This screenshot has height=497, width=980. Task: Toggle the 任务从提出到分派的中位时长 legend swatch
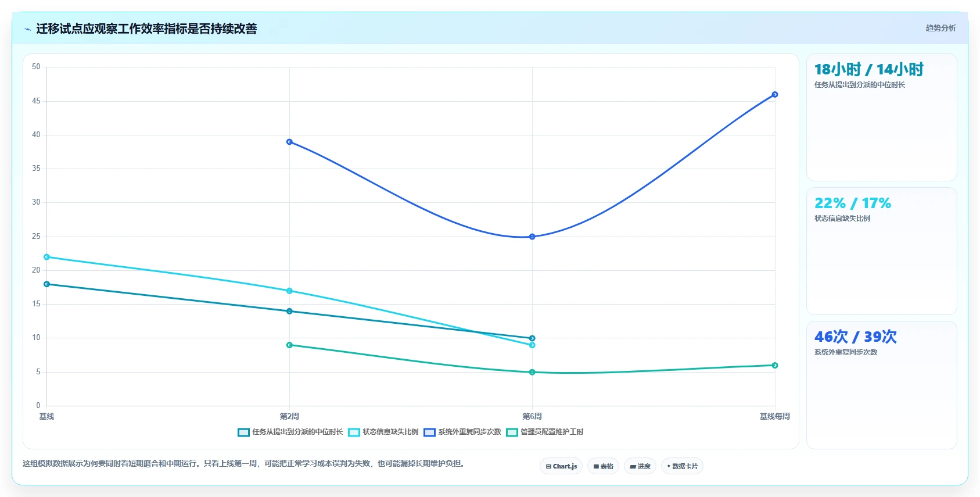coord(243,432)
